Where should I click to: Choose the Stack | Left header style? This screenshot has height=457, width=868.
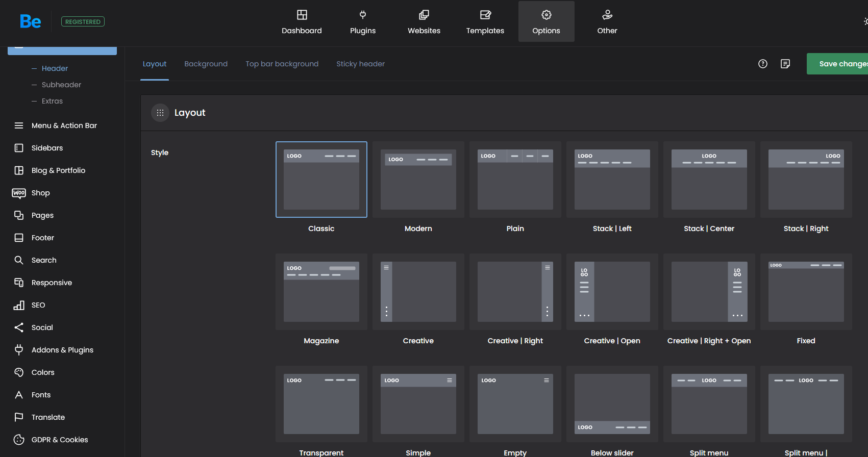[x=612, y=180]
